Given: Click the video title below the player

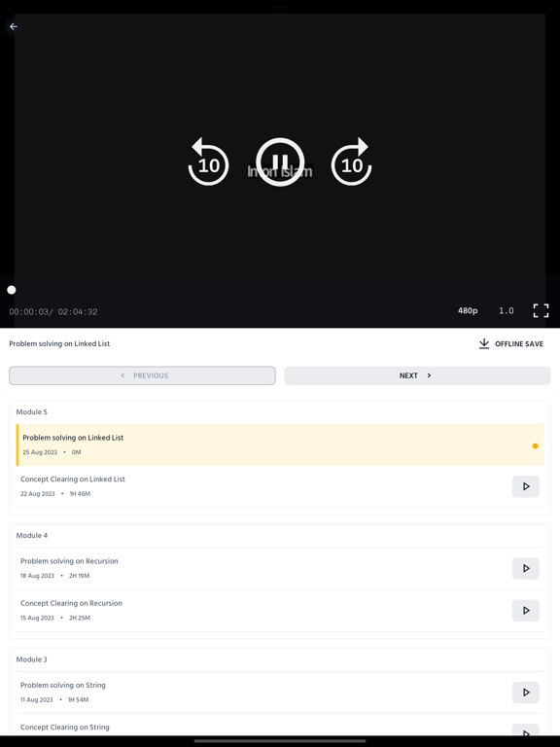Looking at the screenshot, I should point(59,343).
